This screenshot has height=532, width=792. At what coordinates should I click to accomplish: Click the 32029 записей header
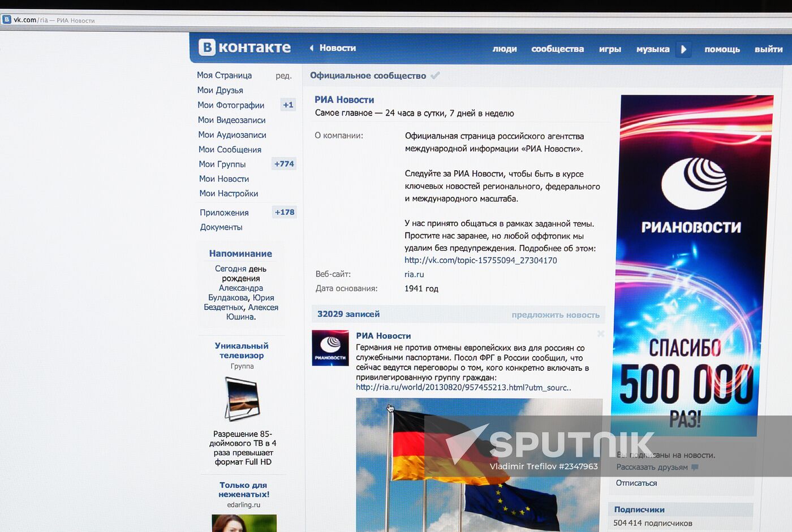coord(348,314)
